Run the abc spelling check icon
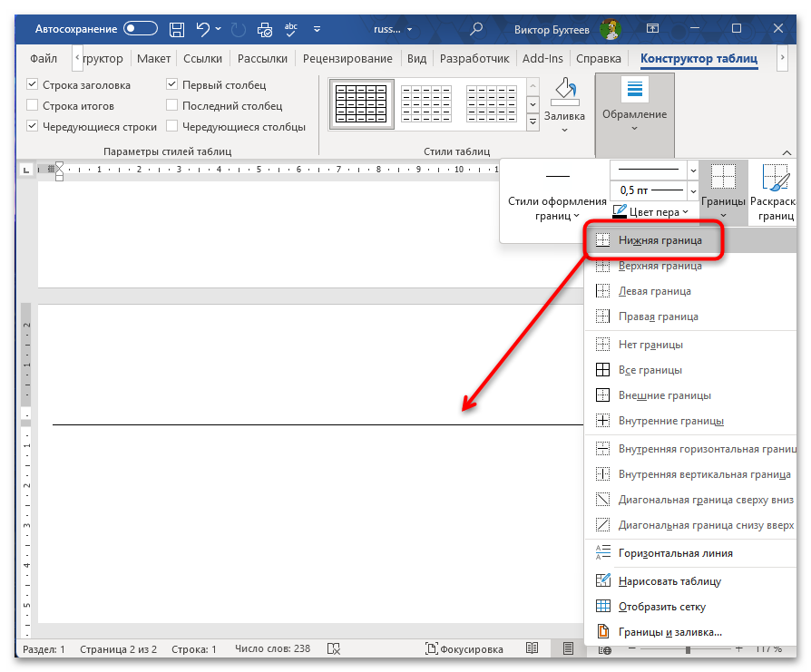 click(291, 29)
